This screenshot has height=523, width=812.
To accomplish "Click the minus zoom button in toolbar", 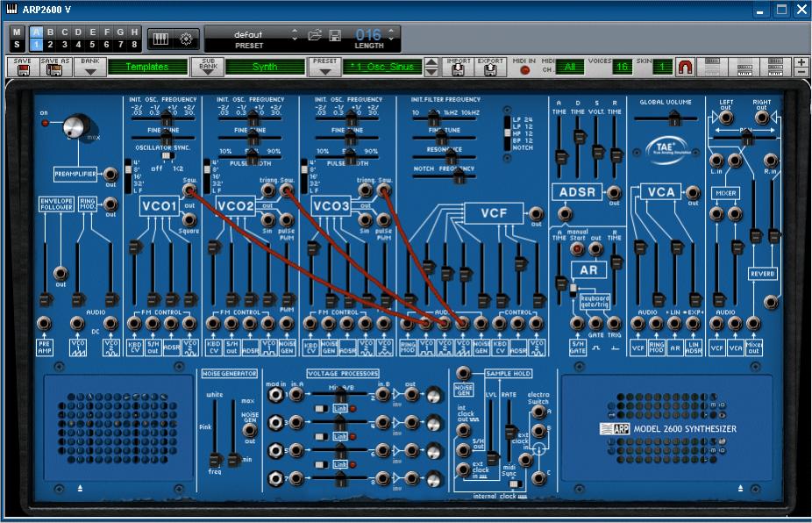I will (x=801, y=72).
